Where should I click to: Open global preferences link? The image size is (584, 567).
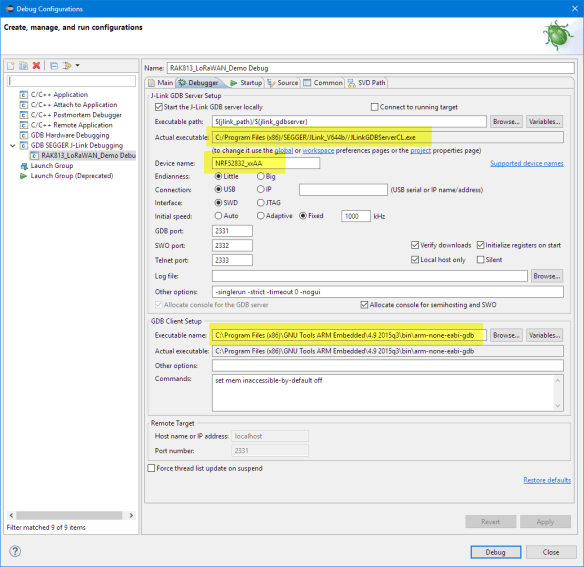pos(283,151)
